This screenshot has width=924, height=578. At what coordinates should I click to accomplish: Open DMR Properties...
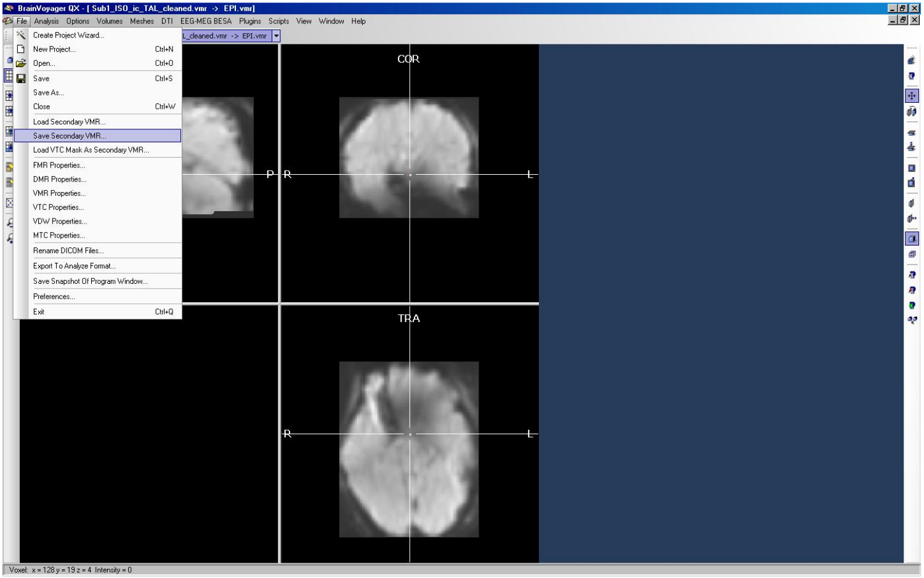(x=97, y=180)
